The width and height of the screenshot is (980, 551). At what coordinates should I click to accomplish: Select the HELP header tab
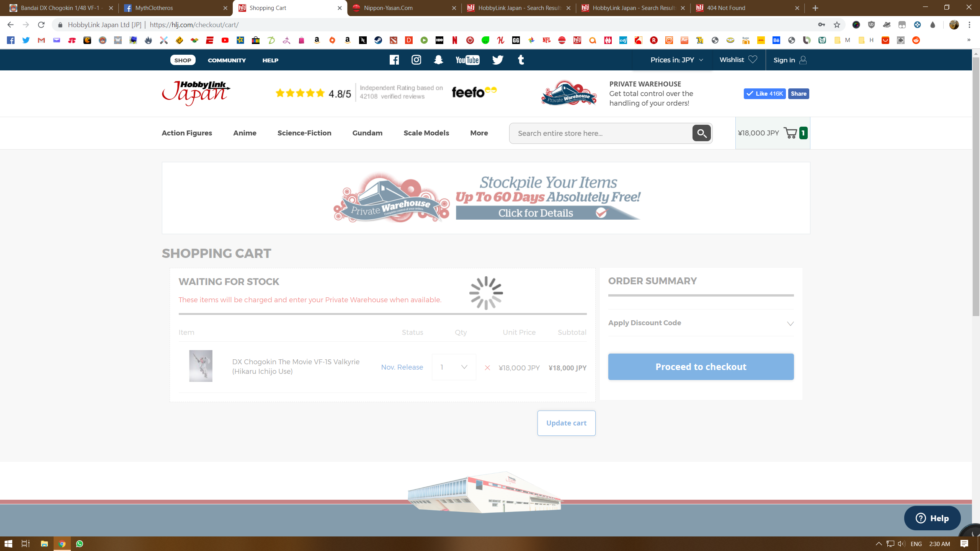pyautogui.click(x=270, y=60)
